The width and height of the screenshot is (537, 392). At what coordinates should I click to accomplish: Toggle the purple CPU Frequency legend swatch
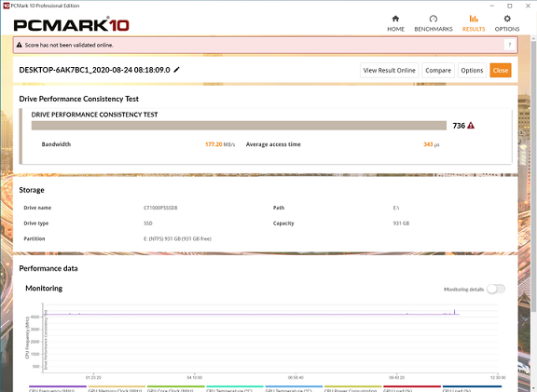[58, 386]
